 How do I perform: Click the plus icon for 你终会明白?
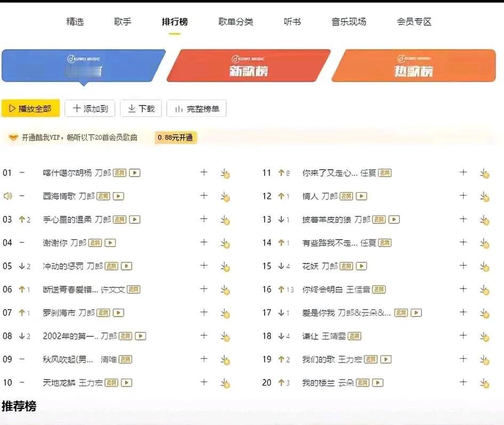[463, 288]
